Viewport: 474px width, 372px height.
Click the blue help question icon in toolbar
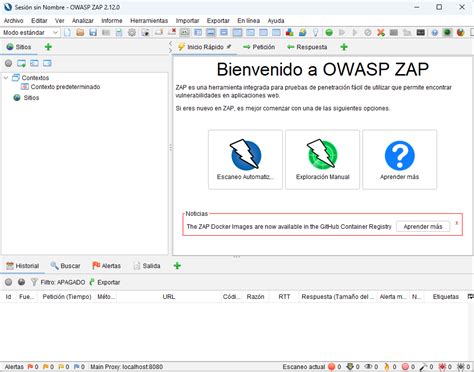coord(434,32)
